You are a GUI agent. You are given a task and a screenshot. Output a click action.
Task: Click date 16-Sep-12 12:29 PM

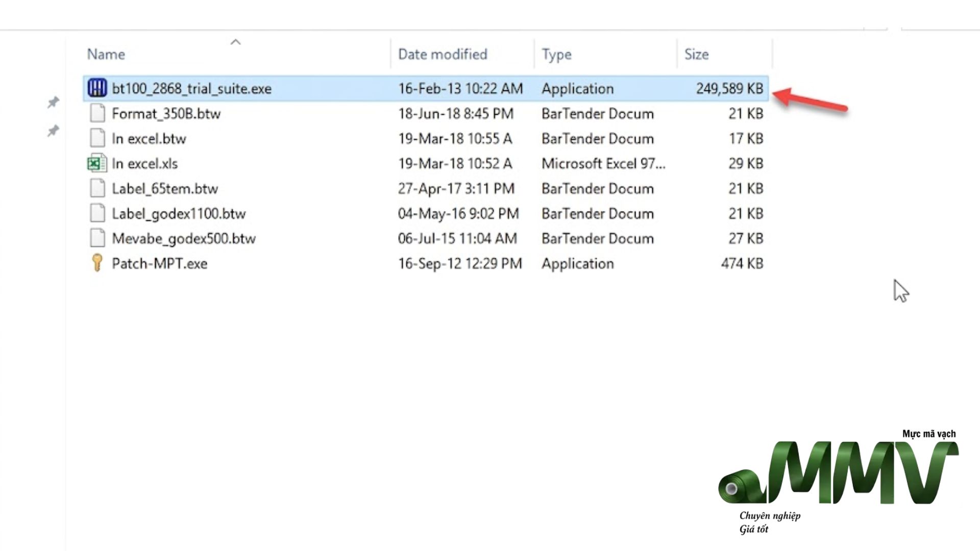click(460, 263)
